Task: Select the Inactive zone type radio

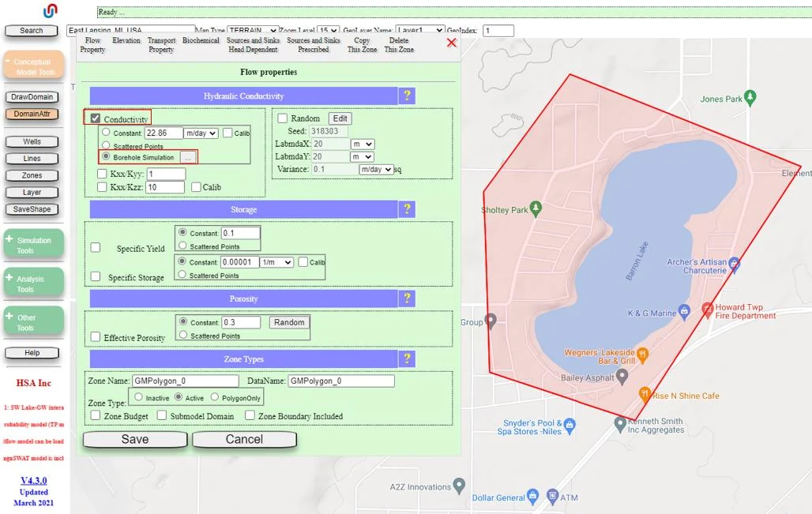Action: click(x=138, y=397)
